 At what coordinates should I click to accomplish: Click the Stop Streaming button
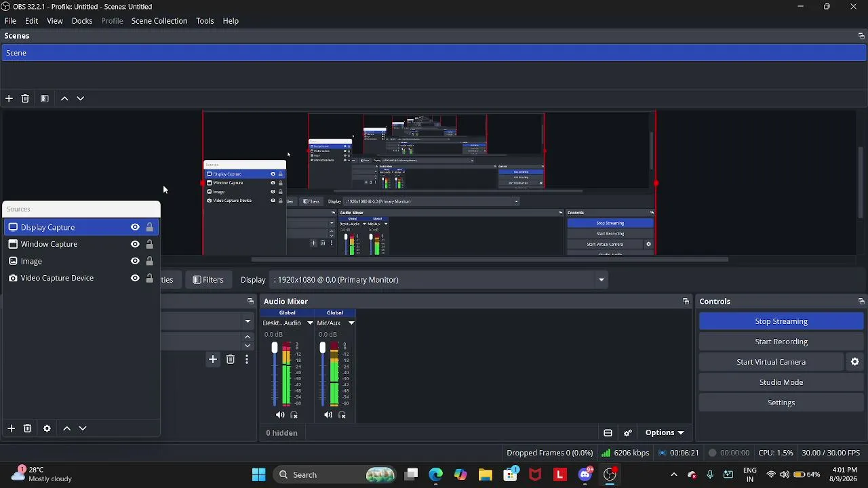tap(781, 321)
